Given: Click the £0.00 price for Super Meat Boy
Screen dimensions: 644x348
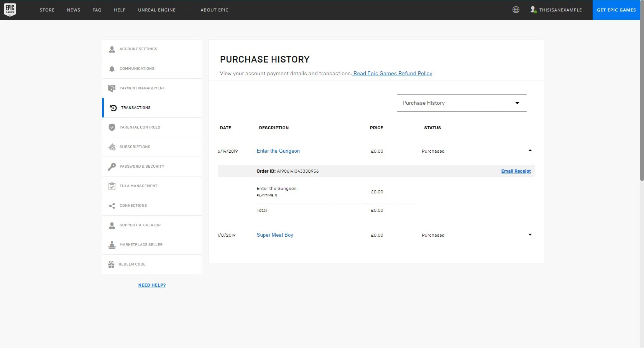Looking at the screenshot, I should (377, 235).
